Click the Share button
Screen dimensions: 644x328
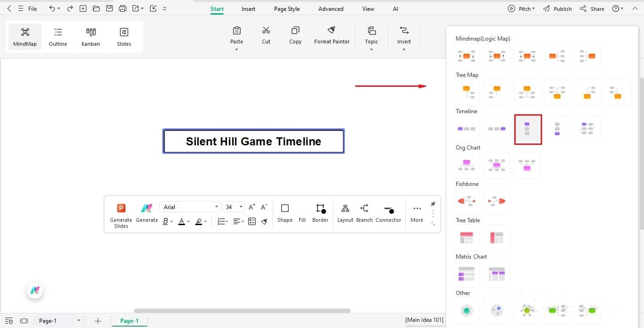click(x=592, y=8)
